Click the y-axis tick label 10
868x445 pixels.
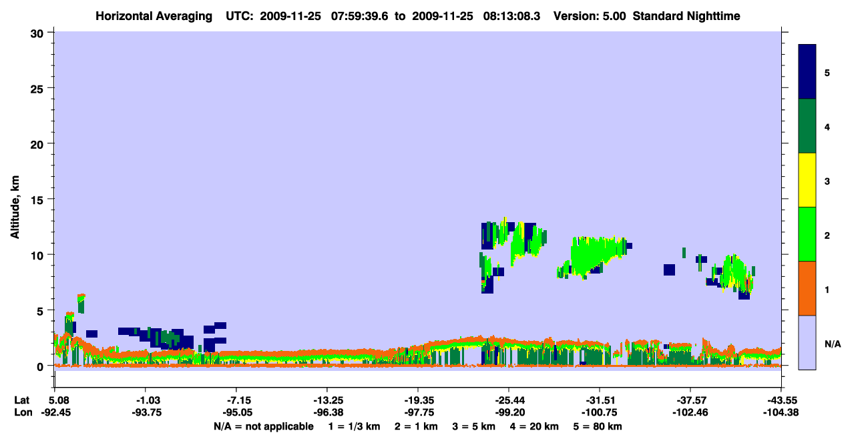pos(39,255)
